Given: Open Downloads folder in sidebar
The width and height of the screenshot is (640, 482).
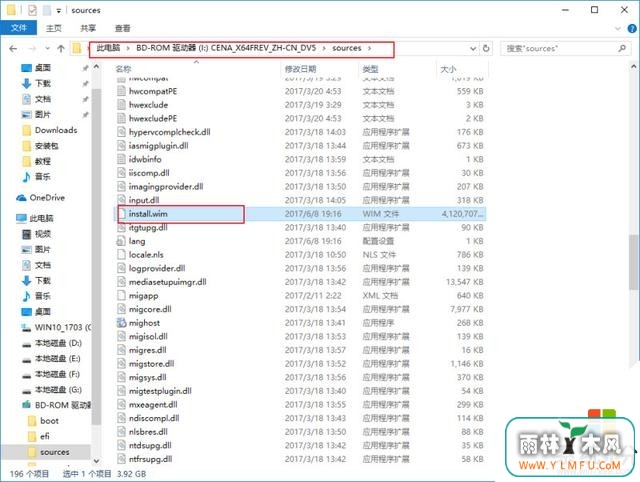Looking at the screenshot, I should tap(56, 130).
